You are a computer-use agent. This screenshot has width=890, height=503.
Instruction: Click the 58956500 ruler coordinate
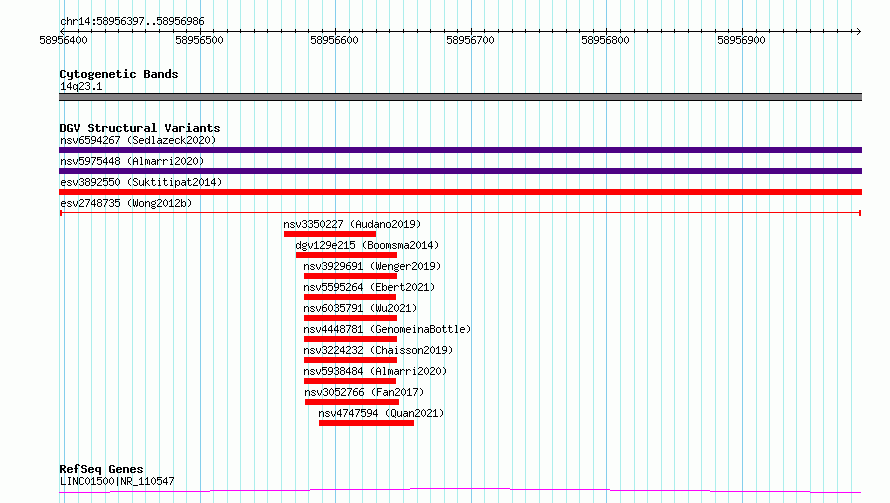point(199,40)
